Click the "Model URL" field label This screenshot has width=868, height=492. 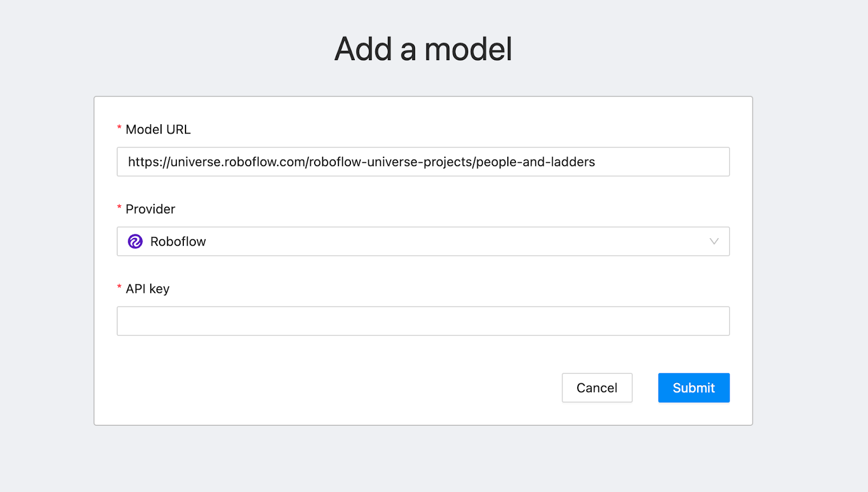tap(158, 130)
